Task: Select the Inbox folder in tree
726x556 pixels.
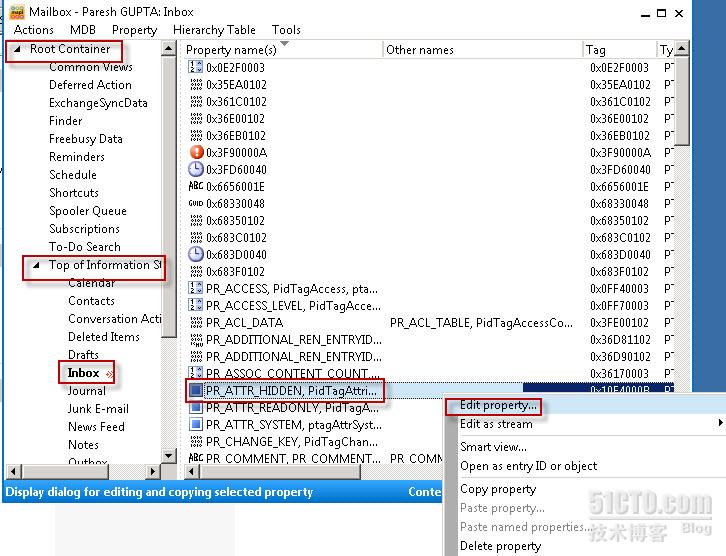Action: (x=83, y=373)
